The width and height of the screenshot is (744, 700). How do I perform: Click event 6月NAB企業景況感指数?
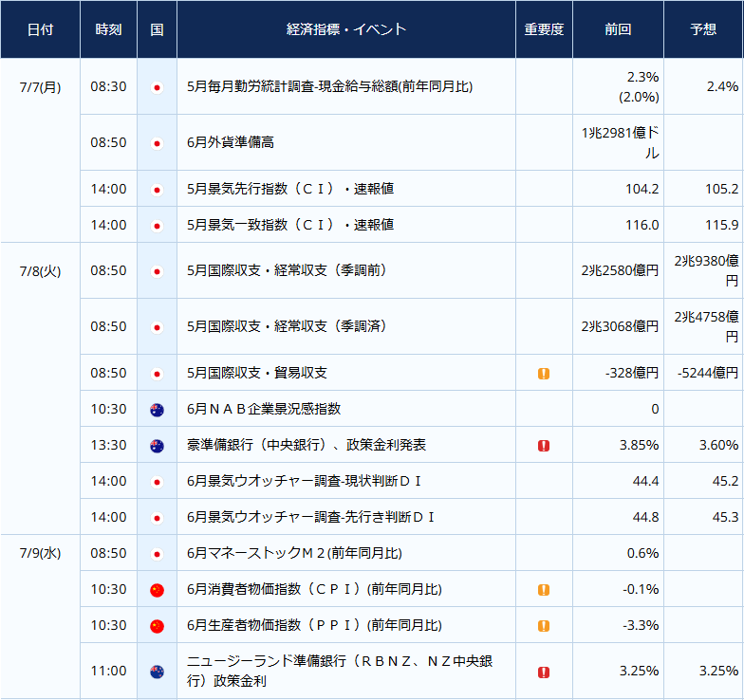pos(264,409)
